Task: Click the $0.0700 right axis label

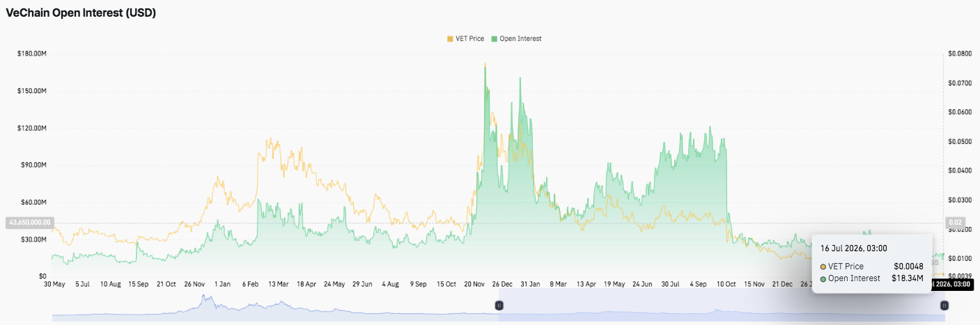Action: 960,83
